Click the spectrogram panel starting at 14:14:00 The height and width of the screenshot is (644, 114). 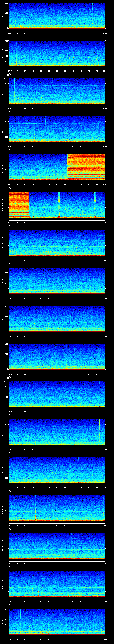[57, 16]
